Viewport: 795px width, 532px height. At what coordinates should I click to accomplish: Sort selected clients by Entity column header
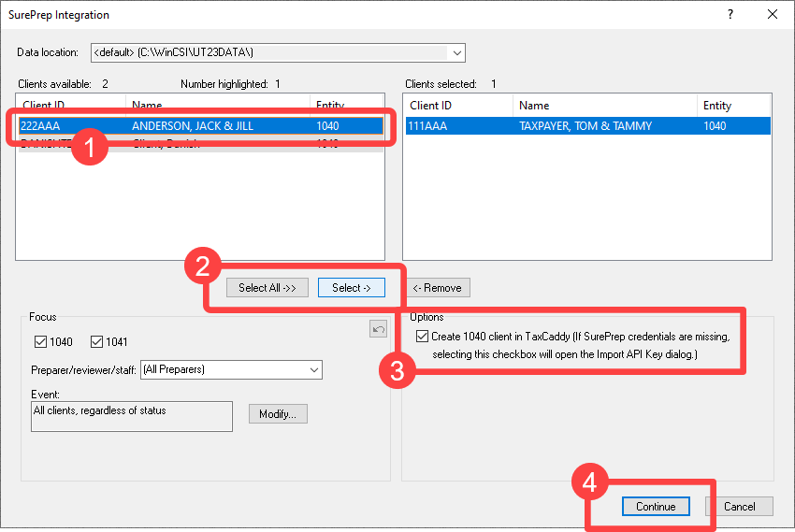pyautogui.click(x=732, y=106)
